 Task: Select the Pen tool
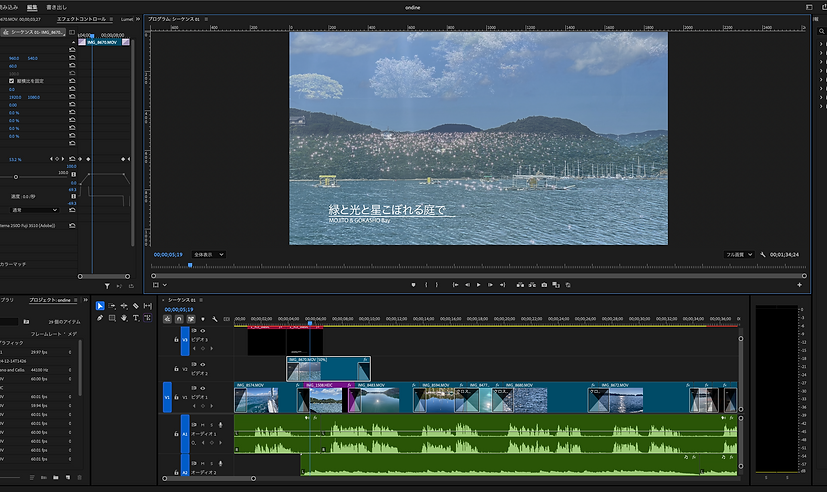coord(100,318)
